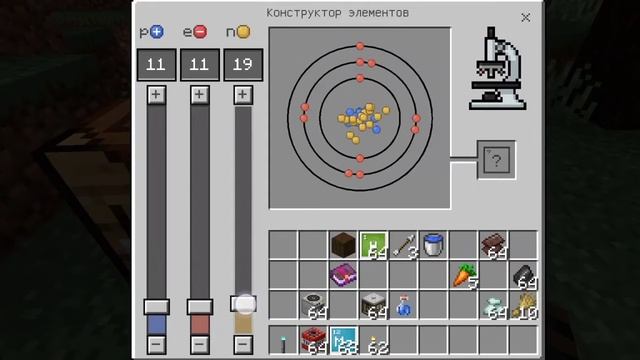Grab the electron slider handle
Viewport: 640px width, 360px height.
tap(200, 307)
